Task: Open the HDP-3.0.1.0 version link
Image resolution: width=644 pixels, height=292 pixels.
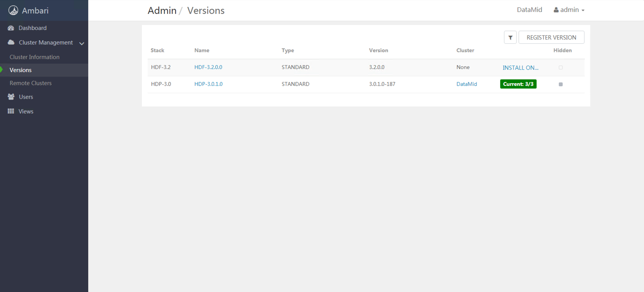Action: coord(208,84)
